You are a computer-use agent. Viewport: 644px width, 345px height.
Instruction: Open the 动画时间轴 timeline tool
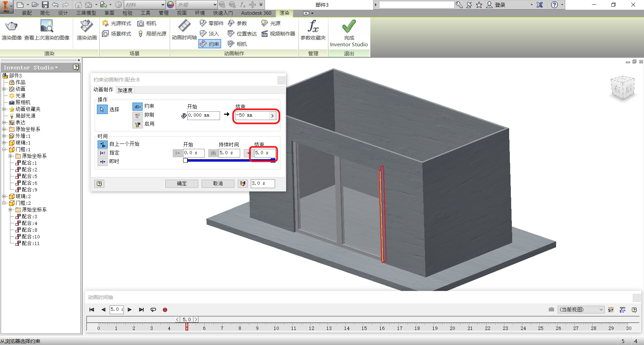(x=184, y=26)
